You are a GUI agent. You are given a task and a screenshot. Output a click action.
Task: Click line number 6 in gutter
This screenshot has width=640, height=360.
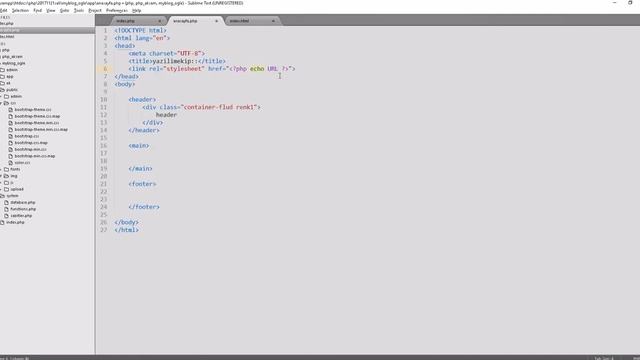[x=105, y=69]
